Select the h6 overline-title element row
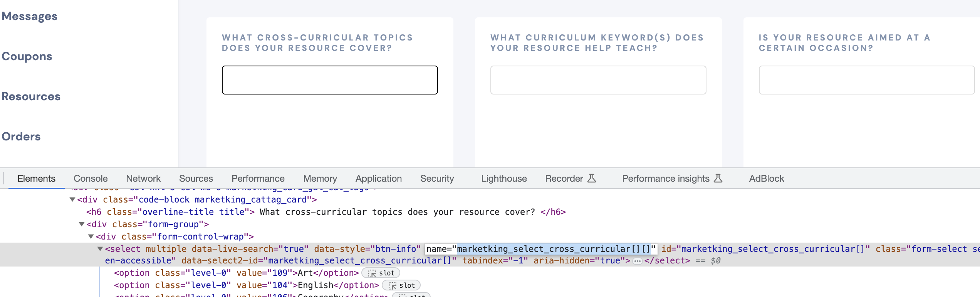The width and height of the screenshot is (980, 297). pos(326,212)
